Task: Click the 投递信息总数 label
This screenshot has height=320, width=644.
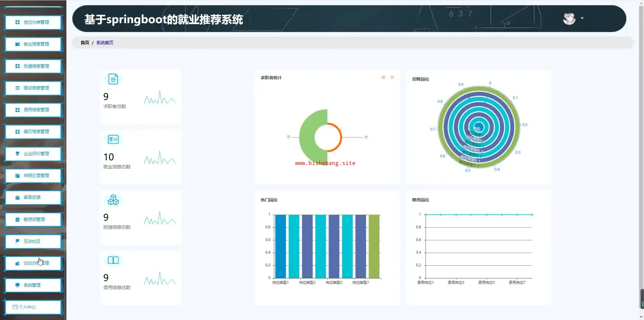Action: point(117,227)
